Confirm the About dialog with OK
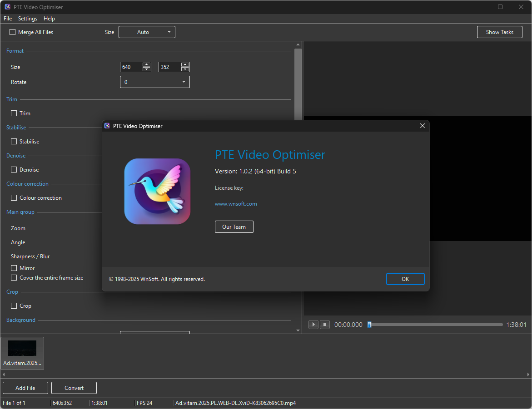Viewport: 532px width, 409px height. pyautogui.click(x=405, y=279)
